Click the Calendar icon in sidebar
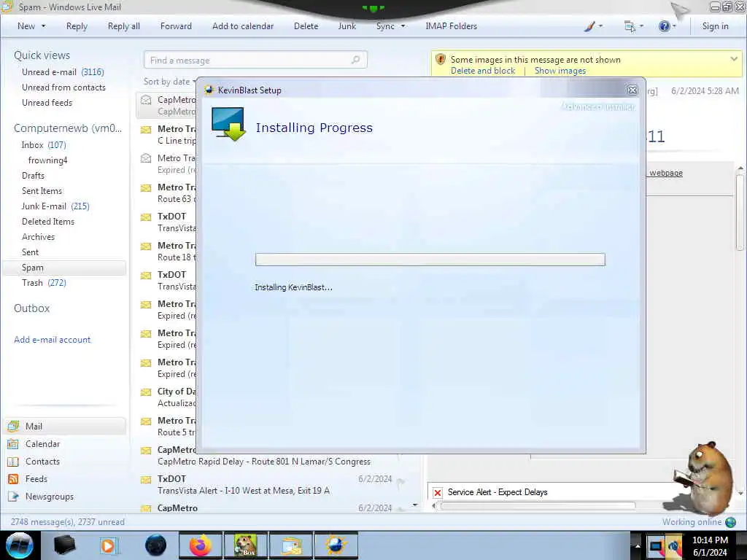Image resolution: width=747 pixels, height=560 pixels. [x=13, y=444]
